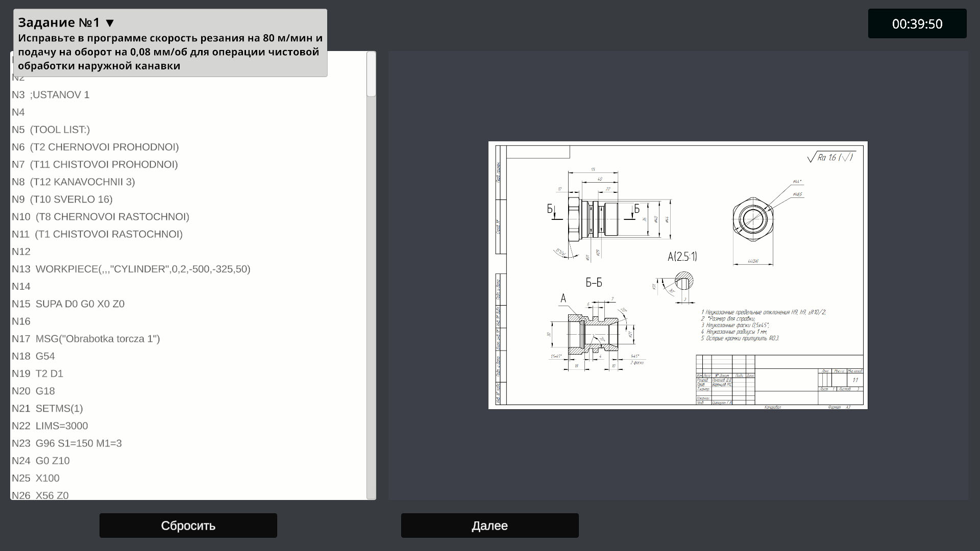Screen dimensions: 980x551
Task: Click the countdown timer display
Action: coord(917,24)
